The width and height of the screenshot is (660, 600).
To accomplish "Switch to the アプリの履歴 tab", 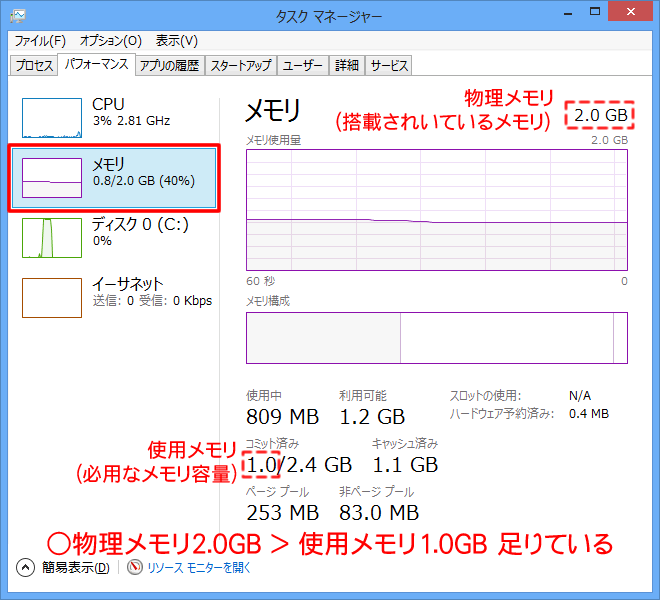I will click(170, 66).
